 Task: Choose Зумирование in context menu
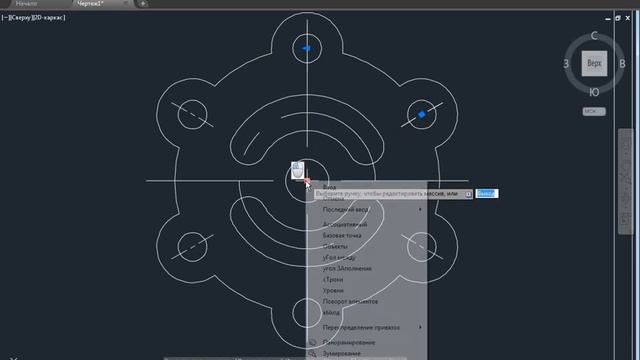coord(341,353)
